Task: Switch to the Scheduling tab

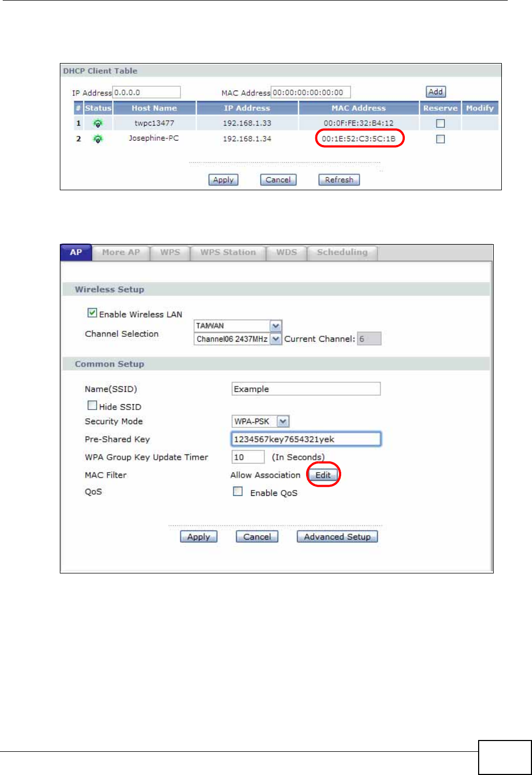Action: point(342,252)
